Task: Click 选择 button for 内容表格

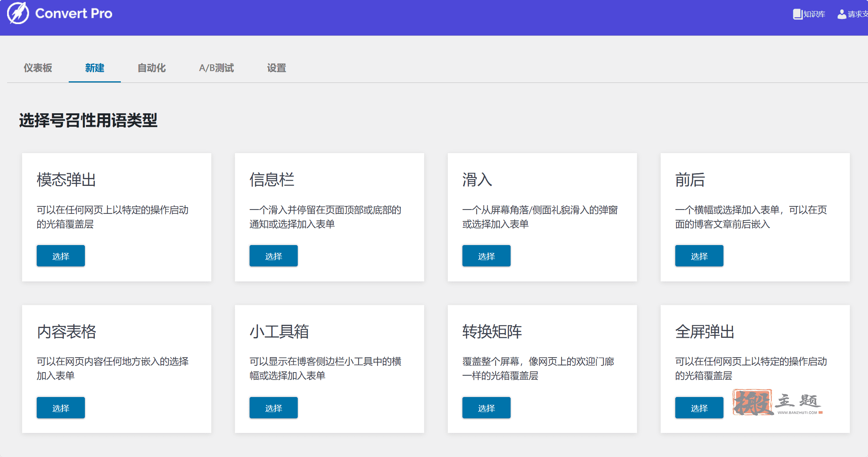Action: click(61, 408)
